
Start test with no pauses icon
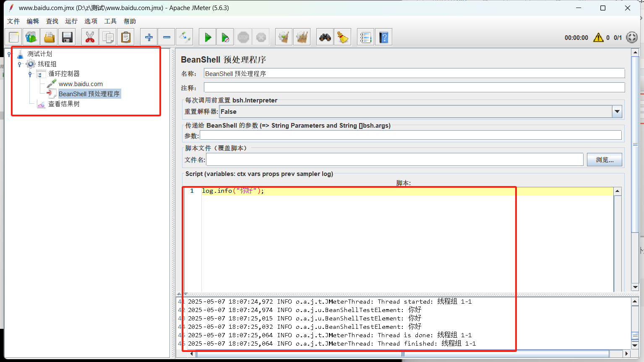click(x=225, y=37)
